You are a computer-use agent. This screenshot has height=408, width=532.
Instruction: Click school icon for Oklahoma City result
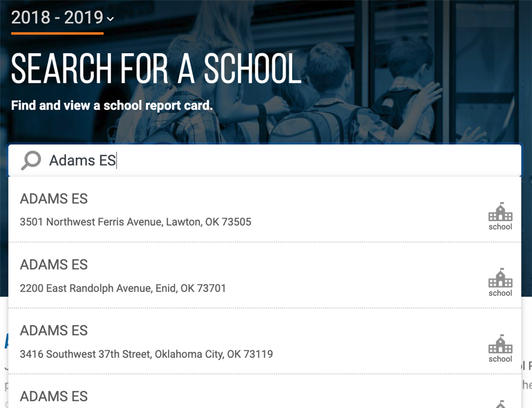500,344
